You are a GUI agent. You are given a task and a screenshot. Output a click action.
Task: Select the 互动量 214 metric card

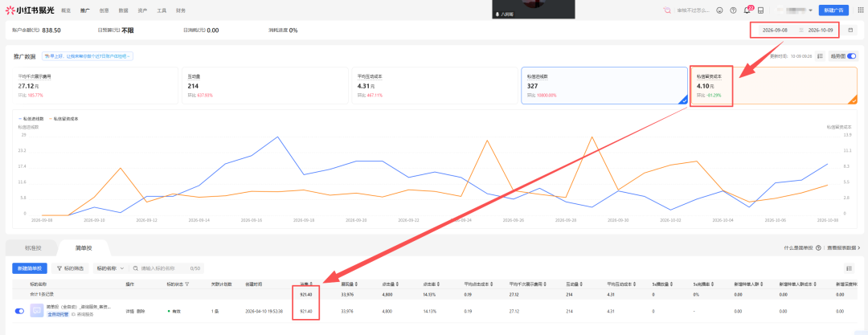264,85
